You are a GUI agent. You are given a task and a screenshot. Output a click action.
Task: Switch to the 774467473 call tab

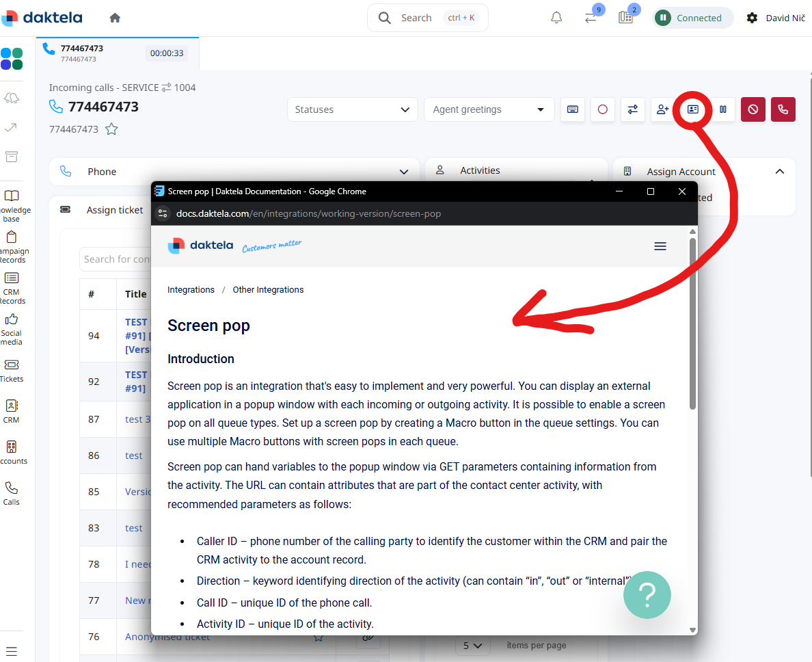point(116,53)
